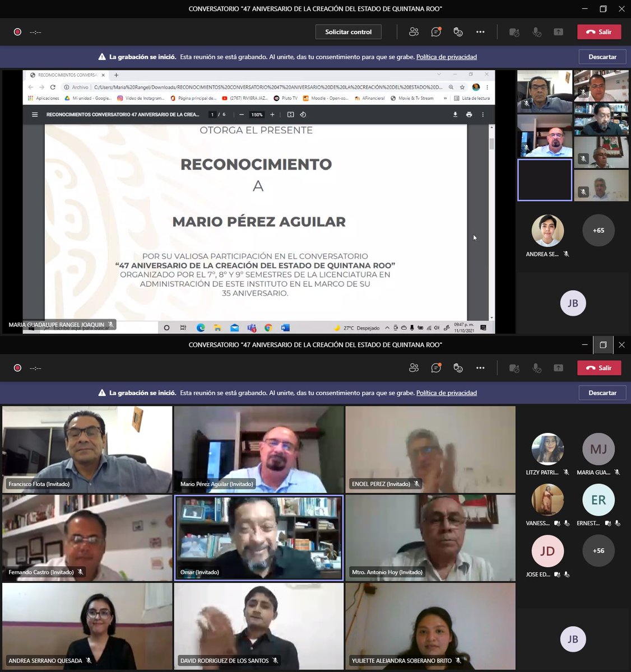This screenshot has height=672, width=631.
Task: Open More actions in the bottom meeting window
Action: (480, 368)
